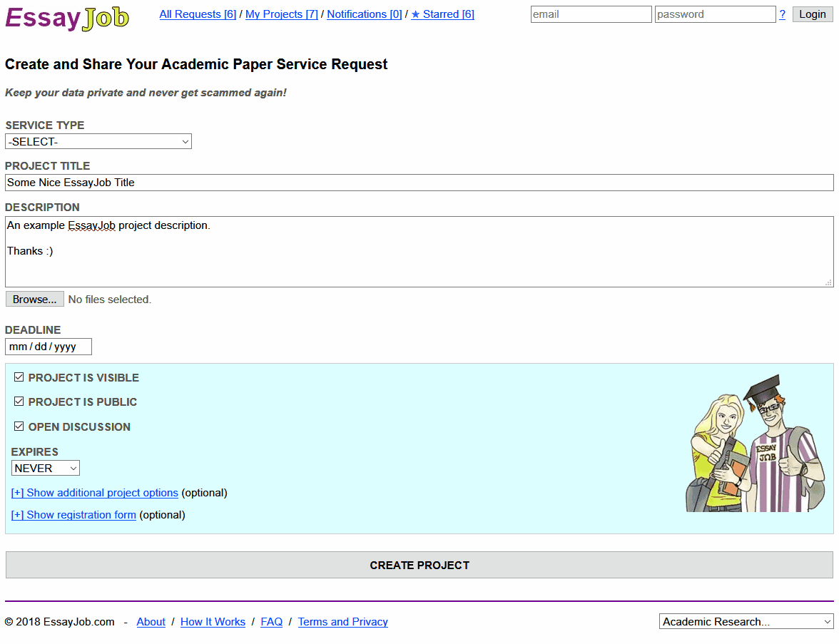Disable the Open Discussion checkbox
The width and height of the screenshot is (839, 644).
click(19, 426)
